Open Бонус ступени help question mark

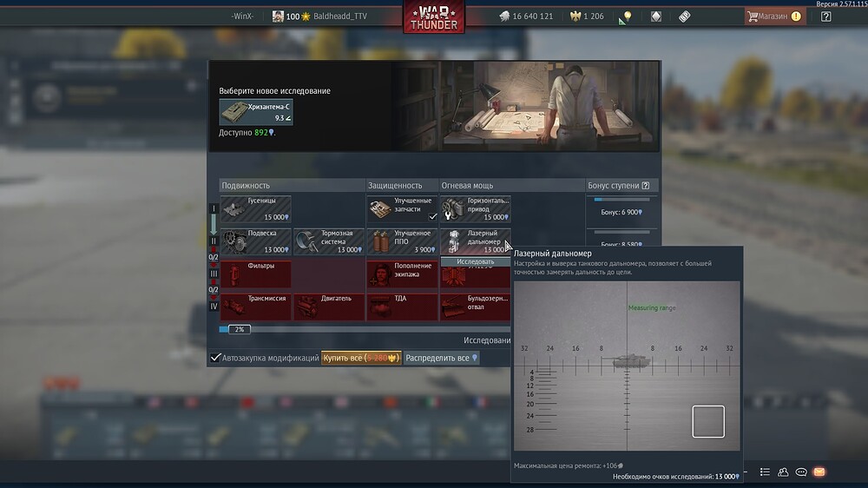click(646, 186)
